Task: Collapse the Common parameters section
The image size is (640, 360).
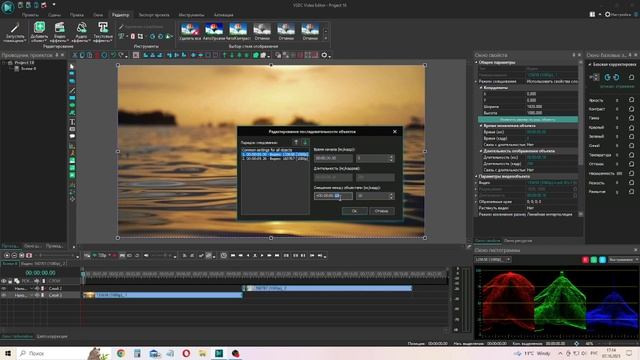Action: 476,62
